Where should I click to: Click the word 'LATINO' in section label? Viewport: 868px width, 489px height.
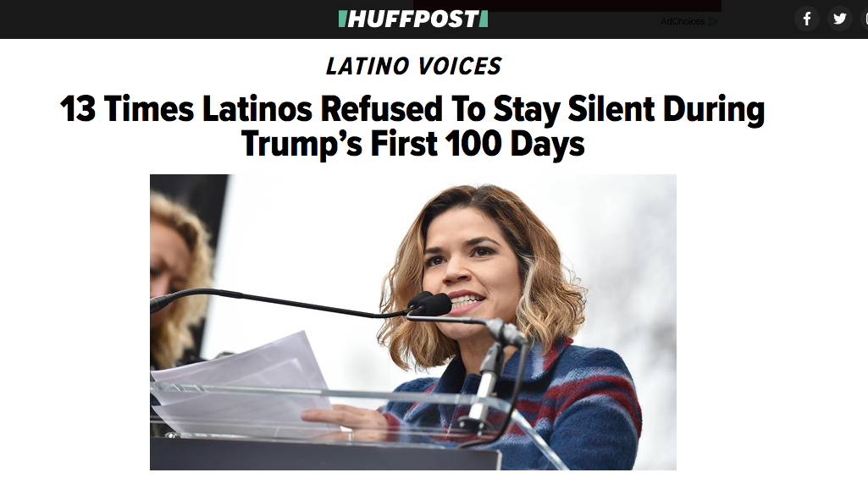367,66
